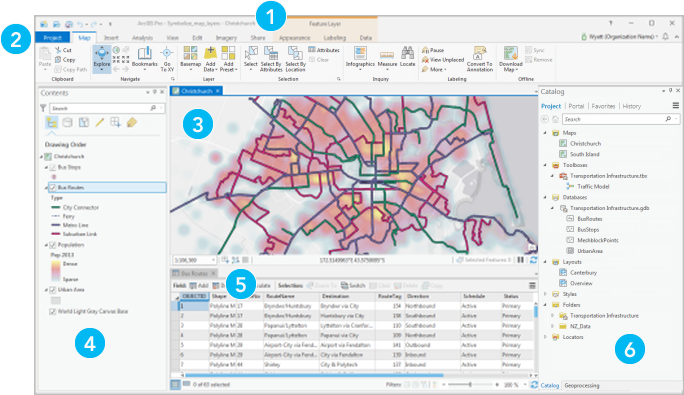684x395 pixels.
Task: Toggle the Bus Stops layer checkbox
Action: [53, 167]
